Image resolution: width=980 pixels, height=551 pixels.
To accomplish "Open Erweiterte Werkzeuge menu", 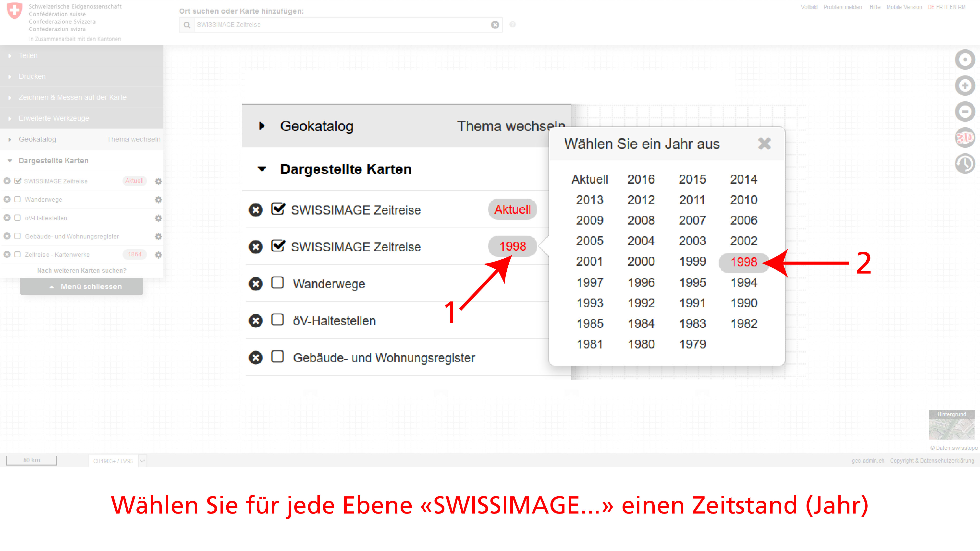I will 54,118.
